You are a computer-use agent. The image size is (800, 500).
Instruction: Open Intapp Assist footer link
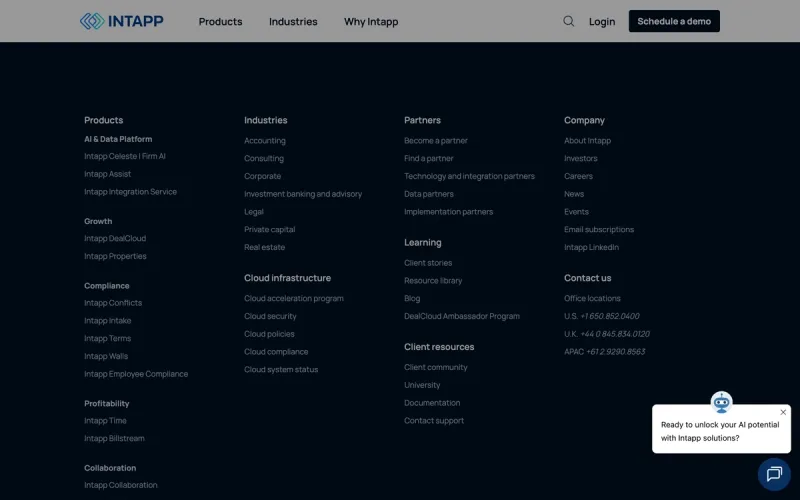107,174
